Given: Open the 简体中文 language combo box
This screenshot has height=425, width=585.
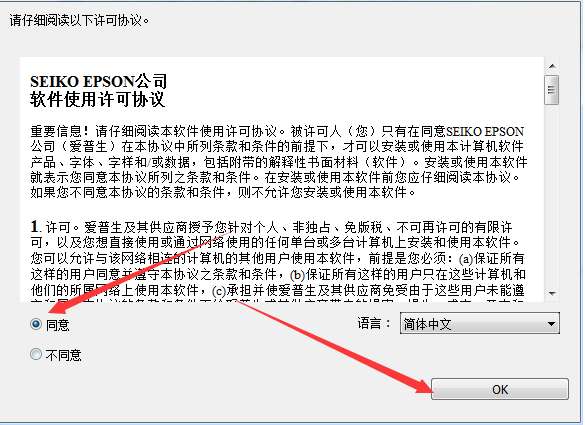Looking at the screenshot, I should coord(479,324).
